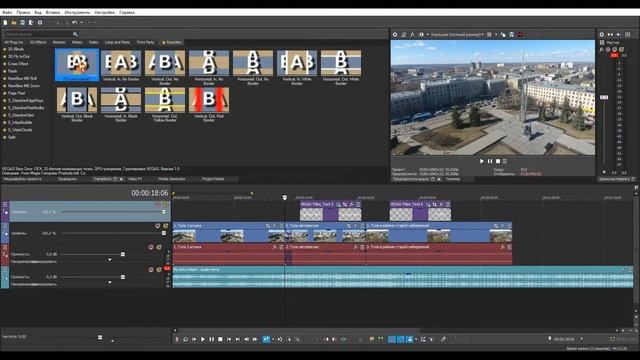Solo the bottom teal audio track
The image size is (640, 360).
click(159, 270)
